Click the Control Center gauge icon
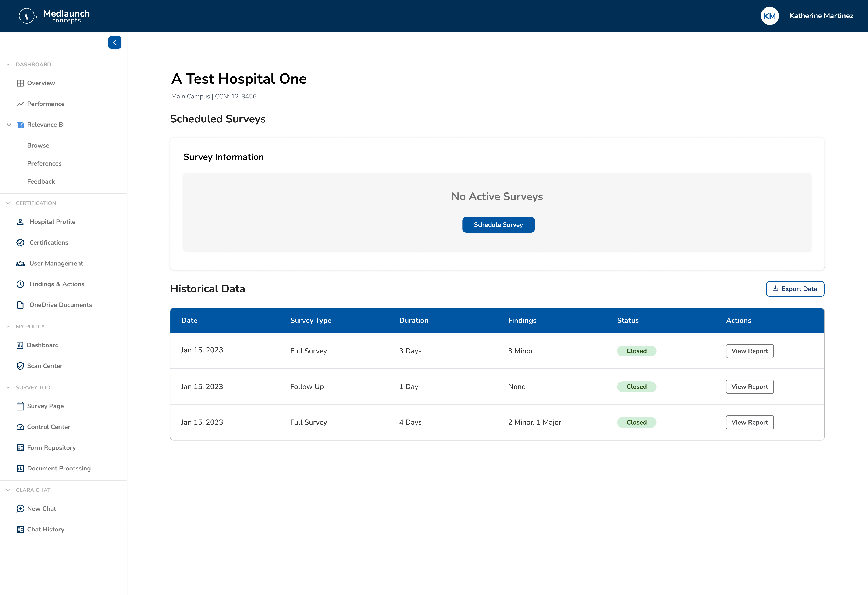This screenshot has width=868, height=595. click(20, 427)
